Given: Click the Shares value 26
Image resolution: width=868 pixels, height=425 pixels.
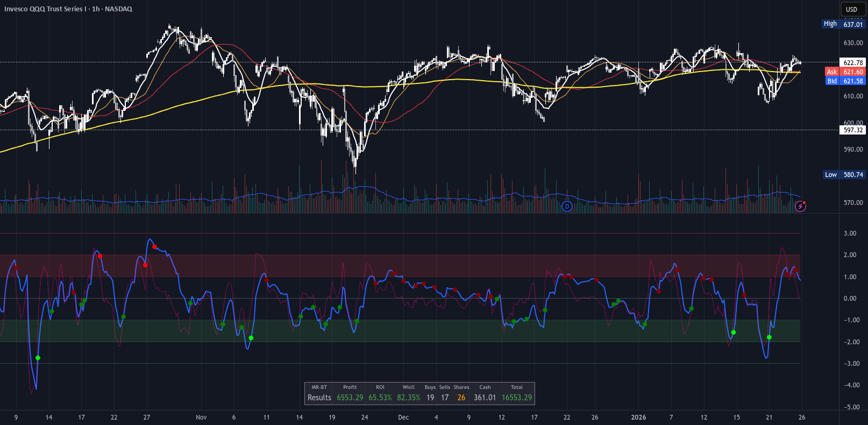Looking at the screenshot, I should coord(461,398).
